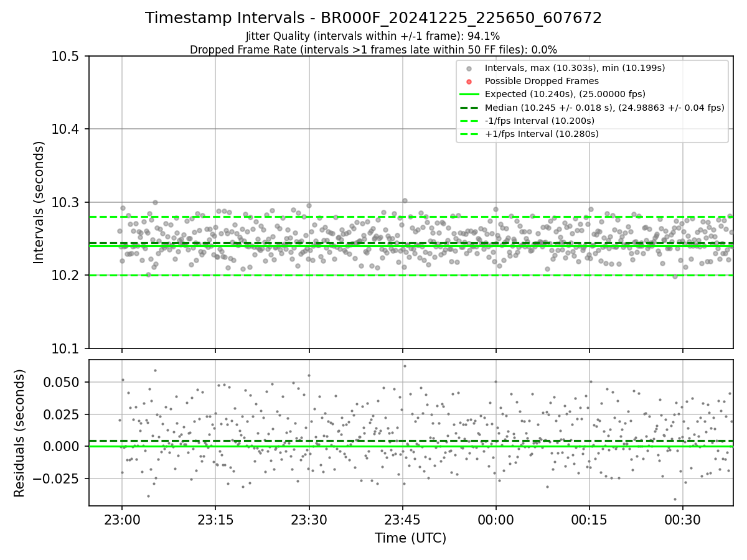This screenshot has width=747, height=560.
Task: Click the 10.5 y-axis tick label
Action: 65,57
